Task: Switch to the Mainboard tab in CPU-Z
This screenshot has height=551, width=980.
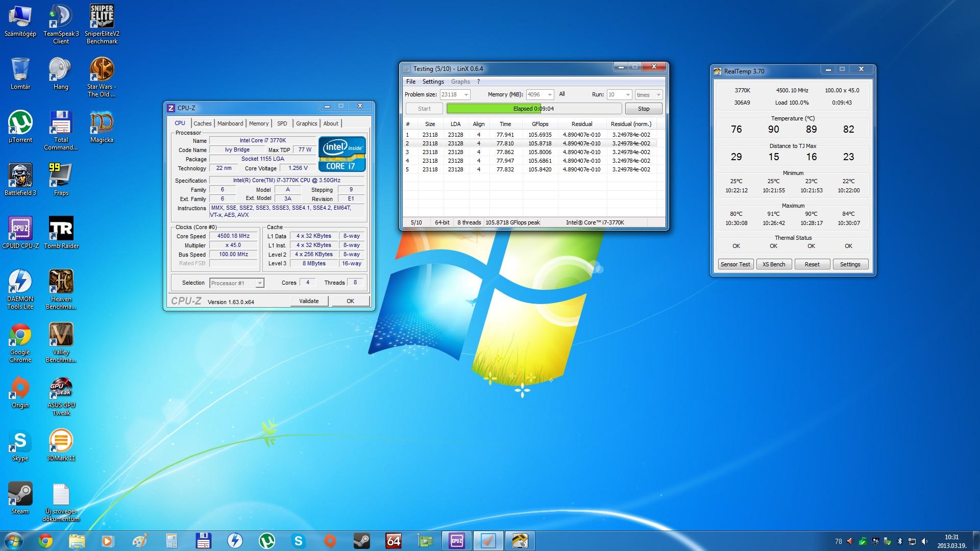Action: coord(230,123)
